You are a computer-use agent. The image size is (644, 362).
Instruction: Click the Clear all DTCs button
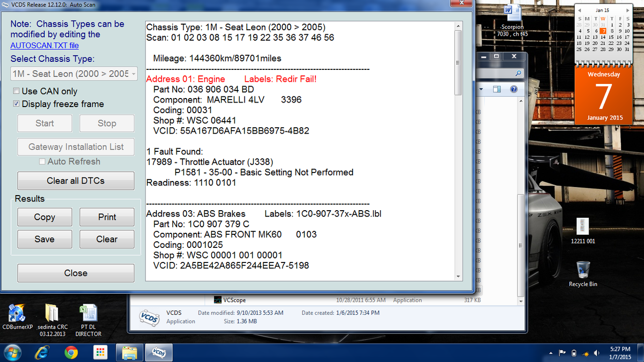(x=76, y=181)
